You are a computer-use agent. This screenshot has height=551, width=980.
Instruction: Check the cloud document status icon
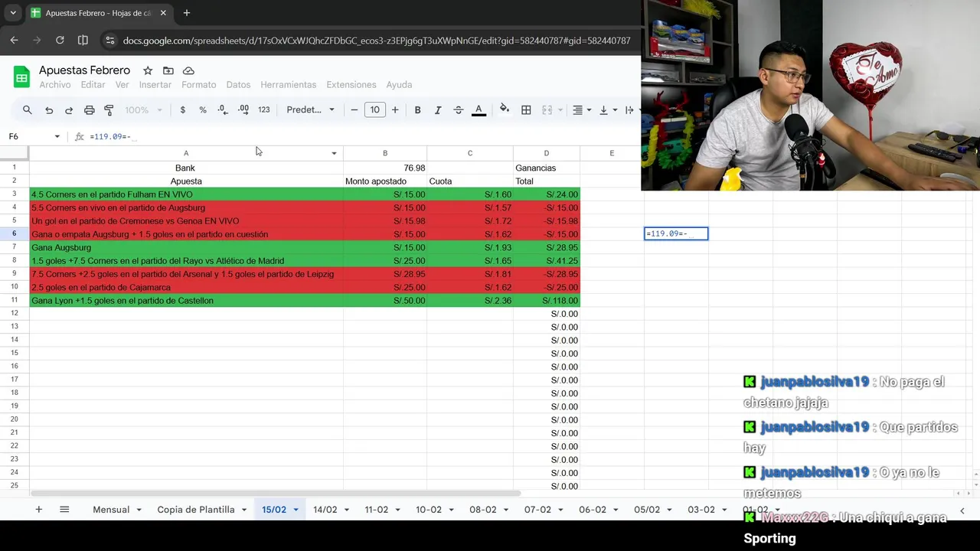coord(188,70)
